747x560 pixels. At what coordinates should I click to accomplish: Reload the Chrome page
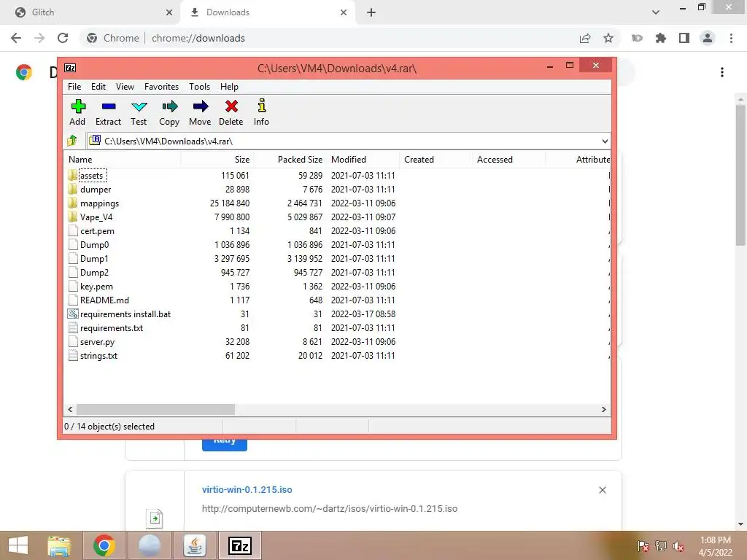(63, 38)
